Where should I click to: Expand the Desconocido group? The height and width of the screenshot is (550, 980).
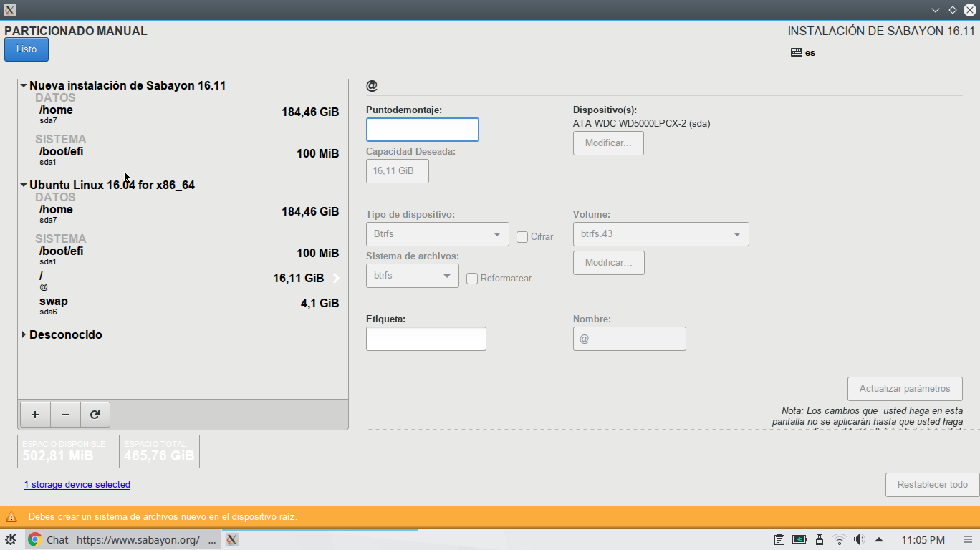point(24,334)
